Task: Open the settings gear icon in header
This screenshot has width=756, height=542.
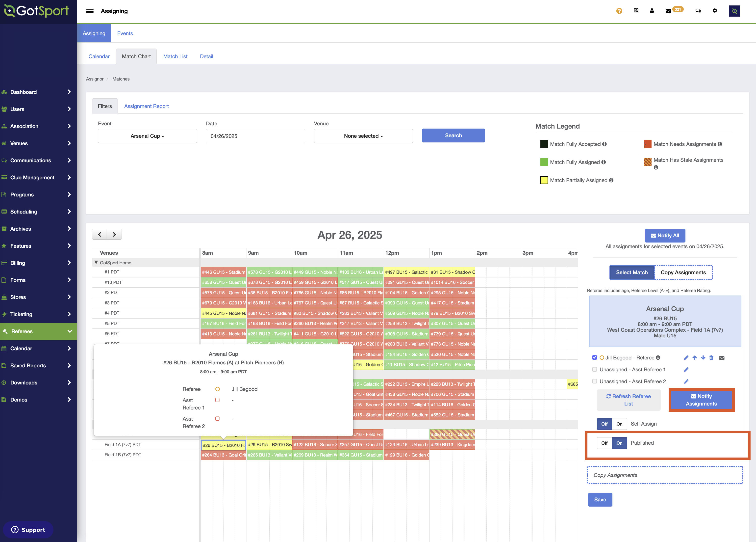Action: coord(715,11)
